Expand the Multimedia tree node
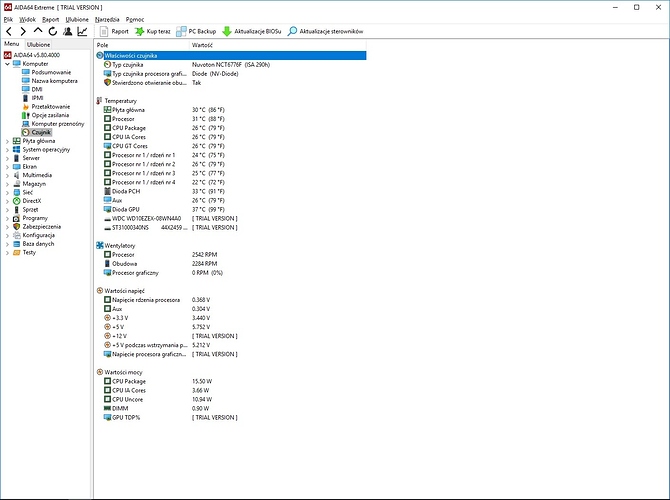 point(7,175)
